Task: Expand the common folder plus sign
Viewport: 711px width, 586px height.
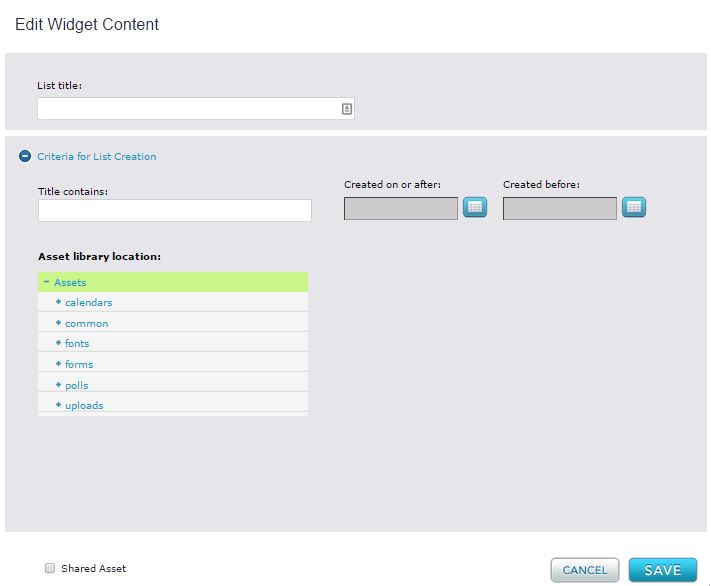Action: [x=58, y=323]
